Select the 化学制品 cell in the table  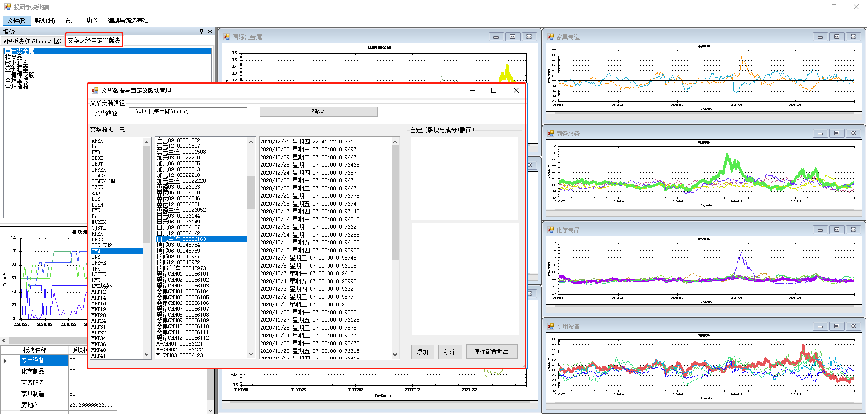(x=44, y=371)
